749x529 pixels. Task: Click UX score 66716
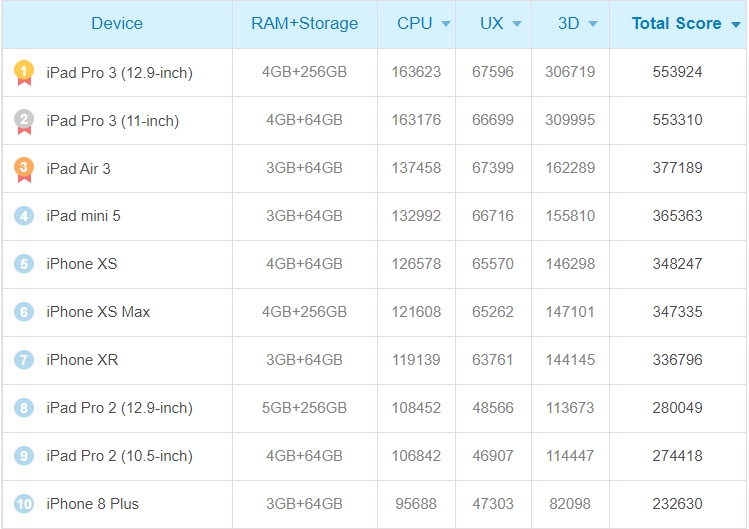[x=493, y=216]
